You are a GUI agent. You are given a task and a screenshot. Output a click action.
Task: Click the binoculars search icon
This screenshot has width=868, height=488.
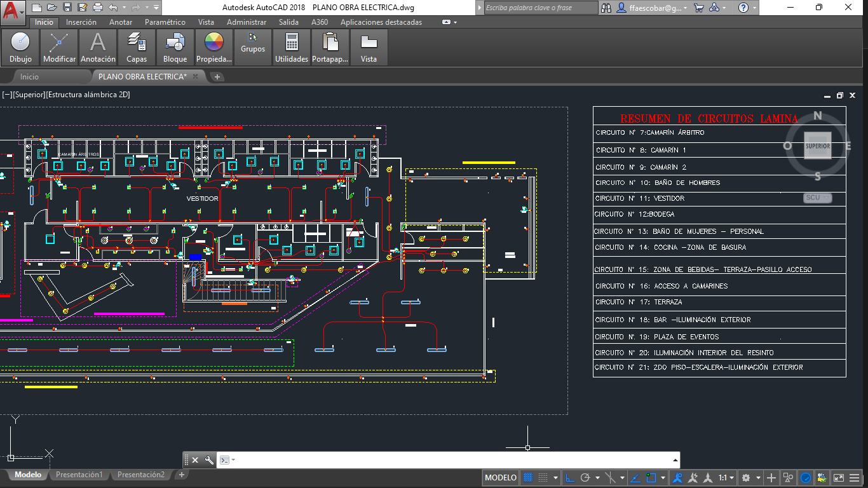(606, 8)
